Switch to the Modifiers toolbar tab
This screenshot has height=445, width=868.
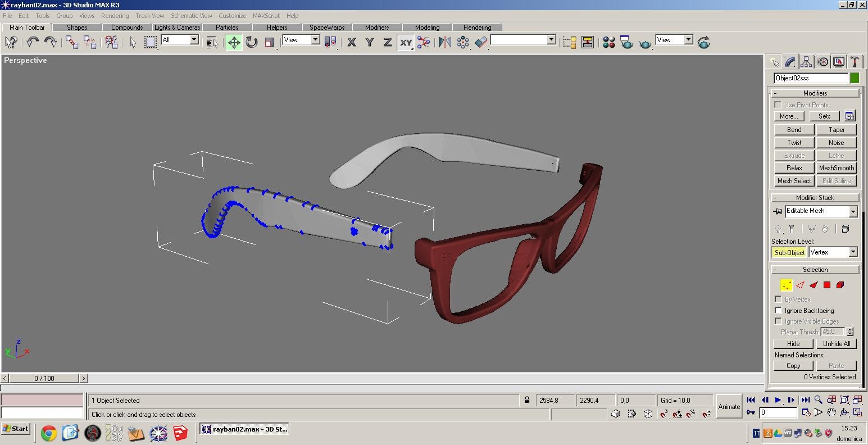tap(376, 27)
